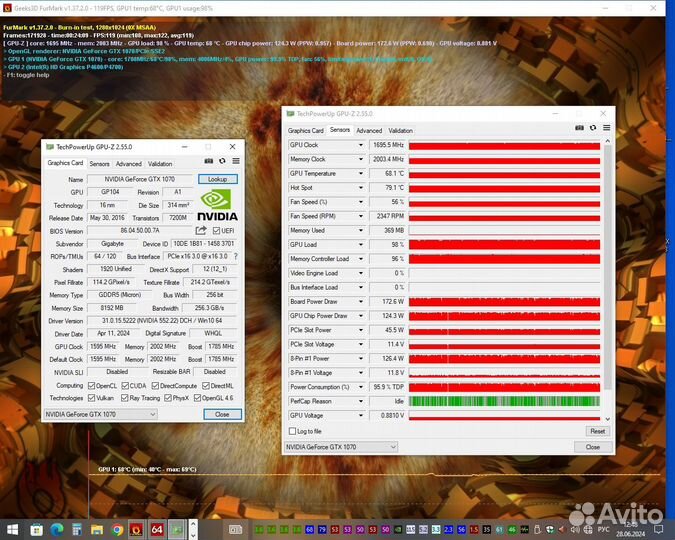
Task: Open Memory Clock sensor dropdown arrow
Action: click(x=361, y=159)
